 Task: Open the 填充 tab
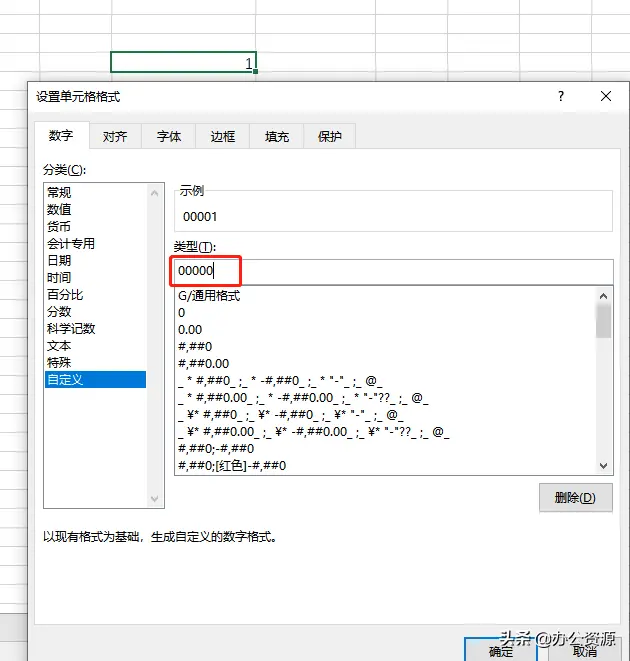point(277,136)
